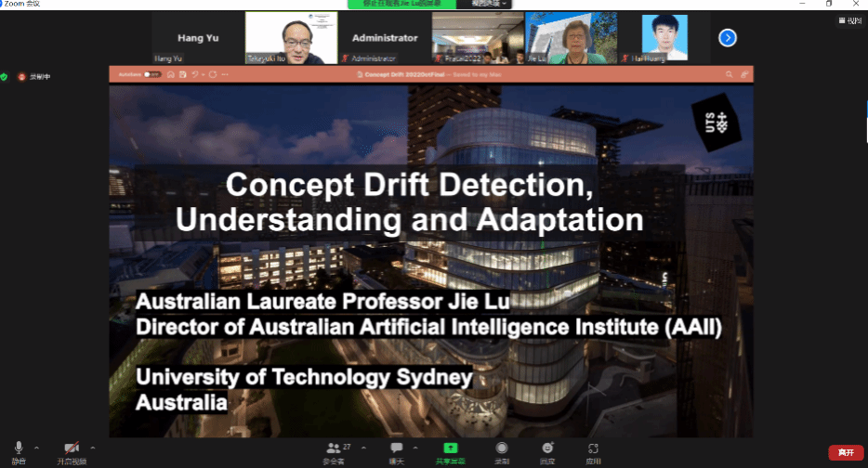The image size is (868, 468).
Task: Expand the arrow next to Chat
Action: click(414, 448)
